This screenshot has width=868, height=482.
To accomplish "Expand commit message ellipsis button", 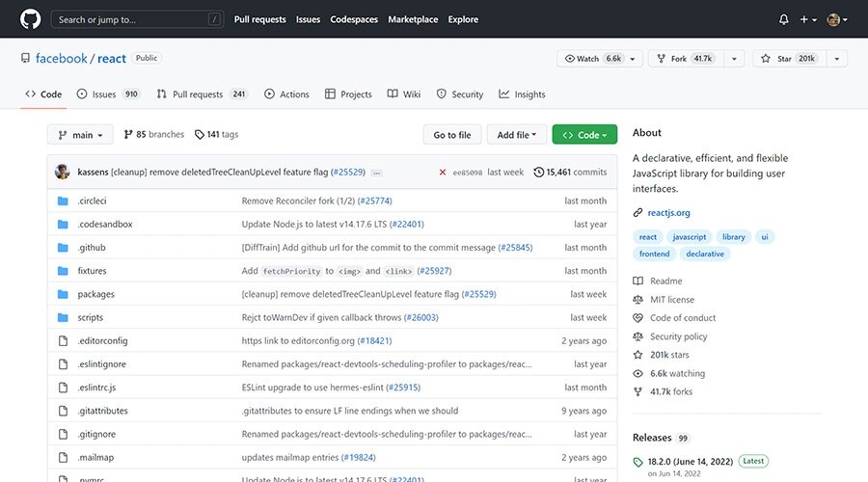I will pos(376,174).
